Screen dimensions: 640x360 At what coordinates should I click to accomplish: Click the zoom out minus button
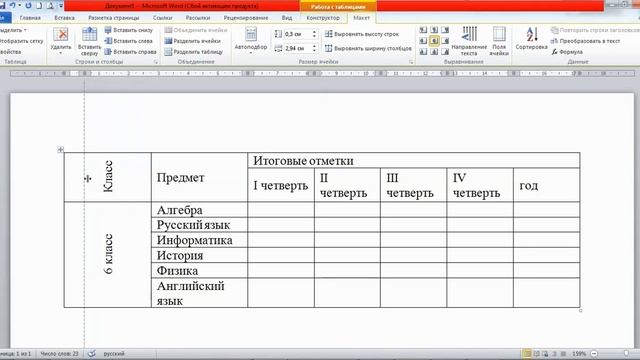point(594,354)
